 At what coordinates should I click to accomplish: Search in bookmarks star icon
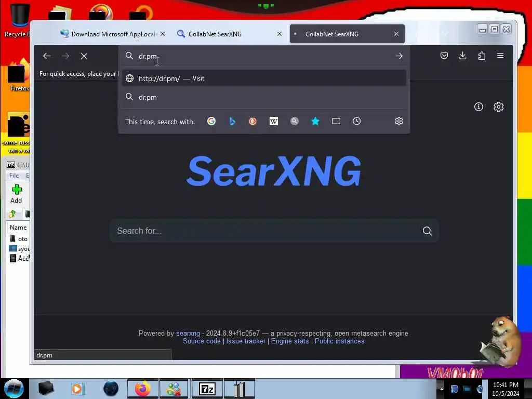(x=315, y=121)
